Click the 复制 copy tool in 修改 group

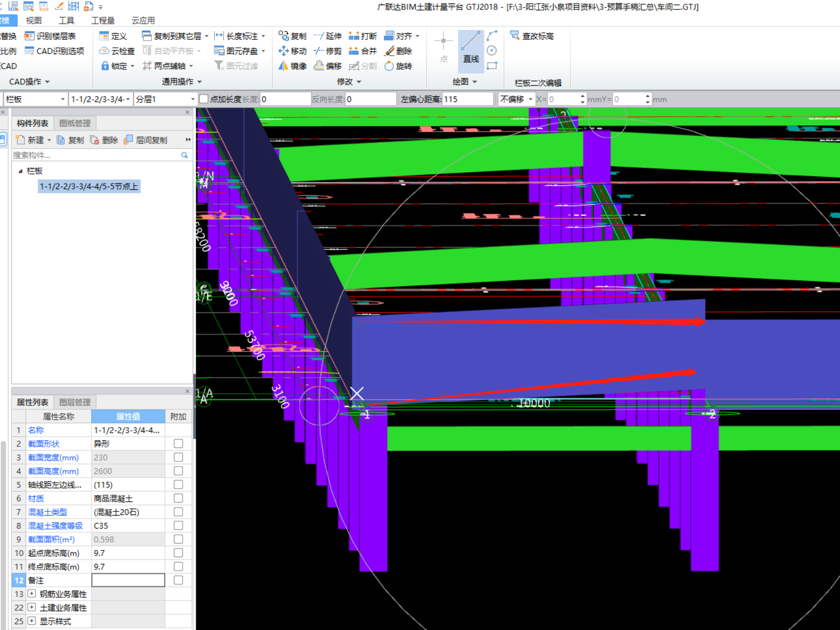click(x=292, y=36)
